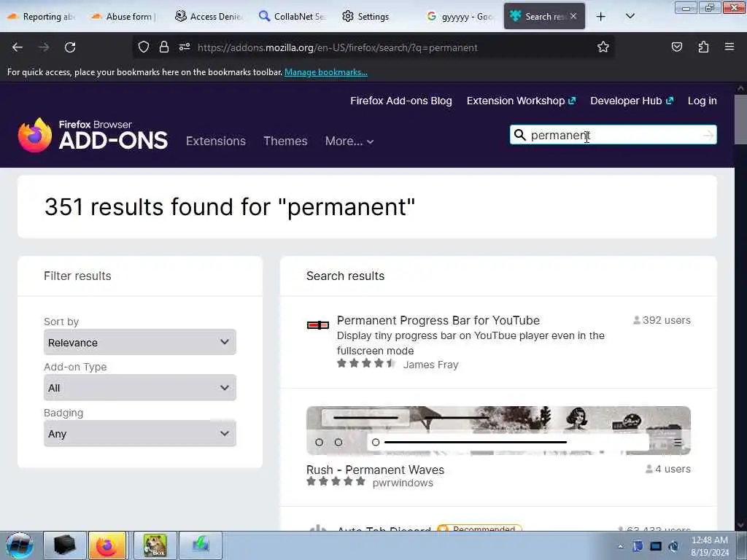Viewport: 747px width, 560px height.
Task: Bookmark this page with the star icon
Action: click(603, 47)
